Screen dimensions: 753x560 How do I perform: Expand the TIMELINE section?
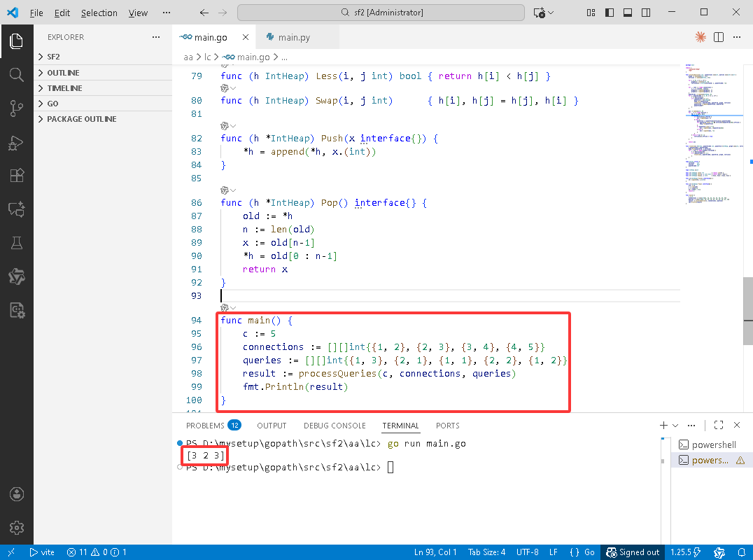tap(103, 88)
